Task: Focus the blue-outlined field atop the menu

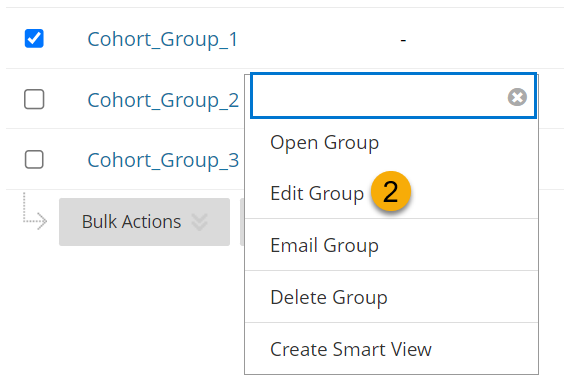Action: [394, 96]
